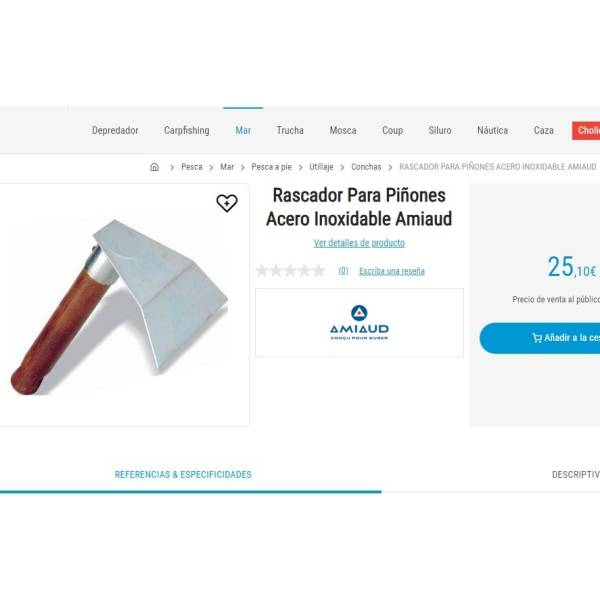
Task: Enlarge the scraper product image
Action: pyautogui.click(x=119, y=307)
